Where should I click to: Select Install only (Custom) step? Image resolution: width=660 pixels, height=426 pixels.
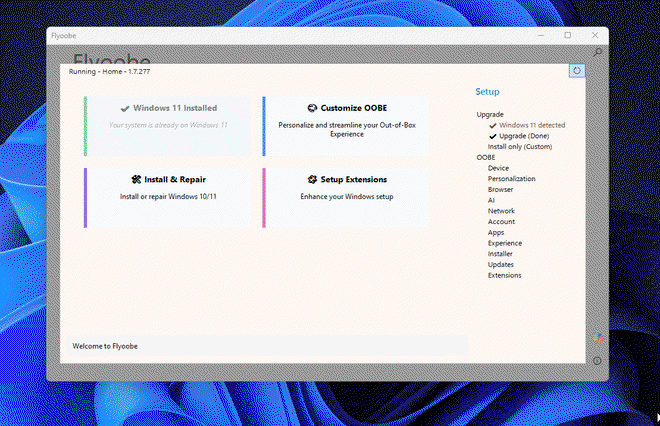pos(520,146)
